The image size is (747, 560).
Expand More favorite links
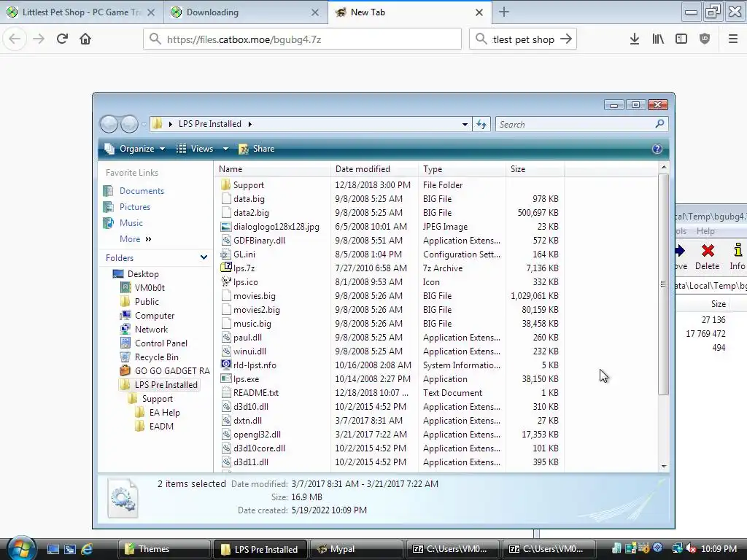pyautogui.click(x=135, y=239)
